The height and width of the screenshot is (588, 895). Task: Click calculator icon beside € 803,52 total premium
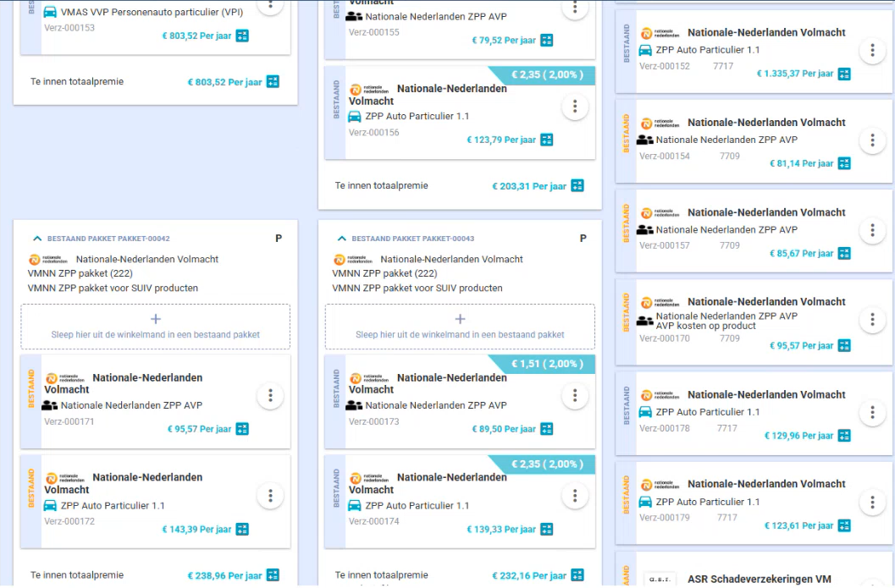273,82
